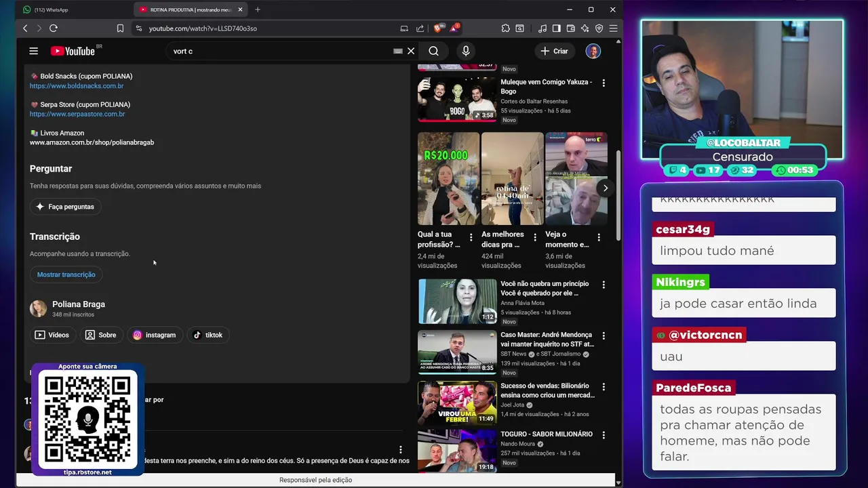Screen dimensions: 868x488
Task: Open options for Qual a tua profissão short
Action: pyautogui.click(x=471, y=238)
